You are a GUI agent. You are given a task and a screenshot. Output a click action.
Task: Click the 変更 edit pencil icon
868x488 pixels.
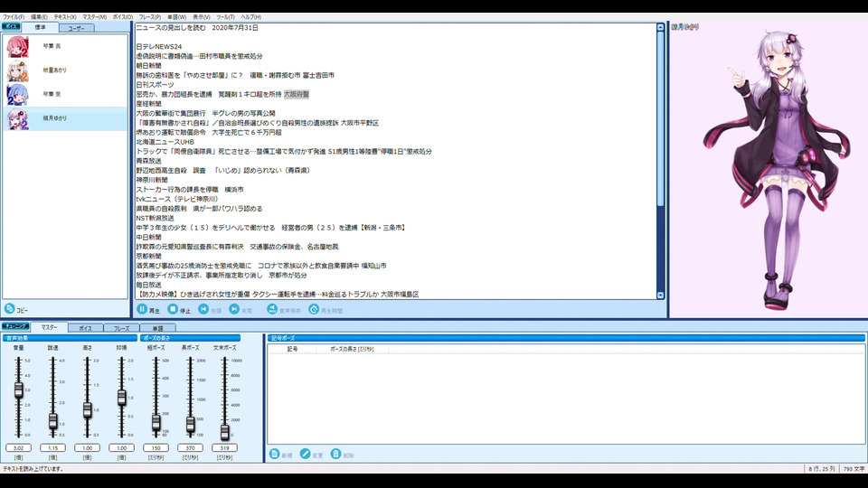(x=305, y=454)
